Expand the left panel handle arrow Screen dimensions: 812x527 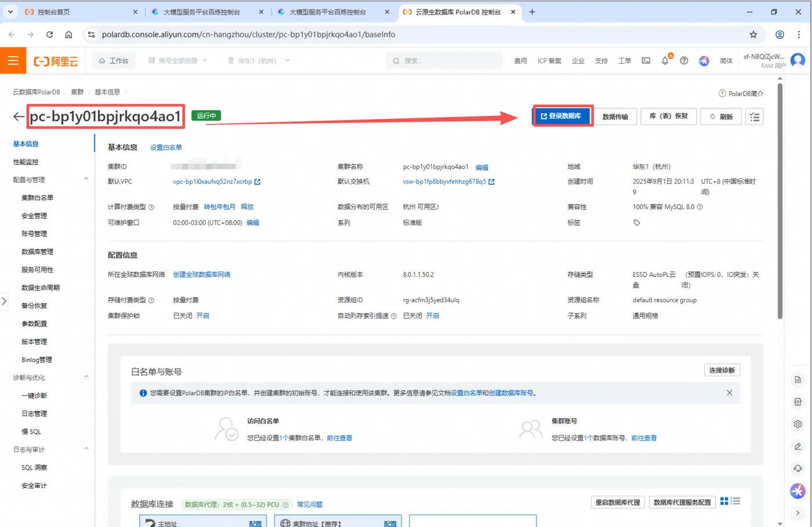4,301
